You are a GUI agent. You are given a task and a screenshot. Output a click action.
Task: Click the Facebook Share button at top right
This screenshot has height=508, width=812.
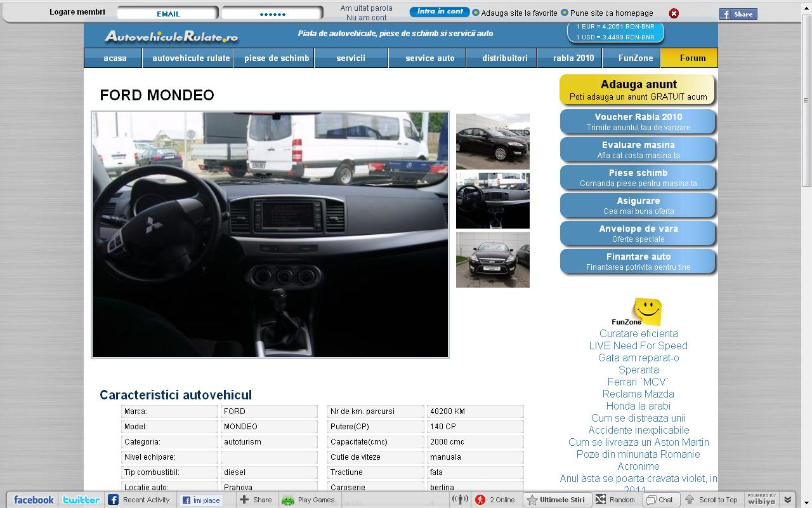[738, 14]
